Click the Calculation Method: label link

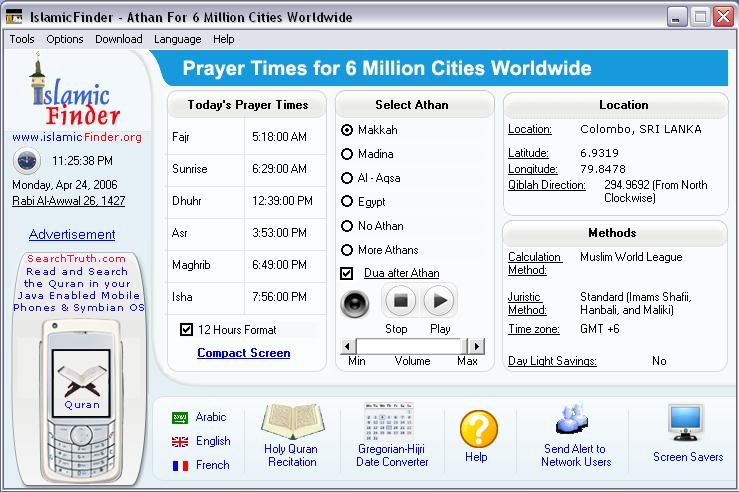534,263
